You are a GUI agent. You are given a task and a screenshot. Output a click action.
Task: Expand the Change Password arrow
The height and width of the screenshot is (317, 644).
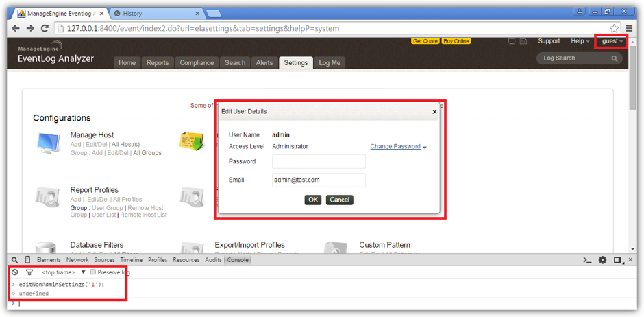[x=425, y=148]
